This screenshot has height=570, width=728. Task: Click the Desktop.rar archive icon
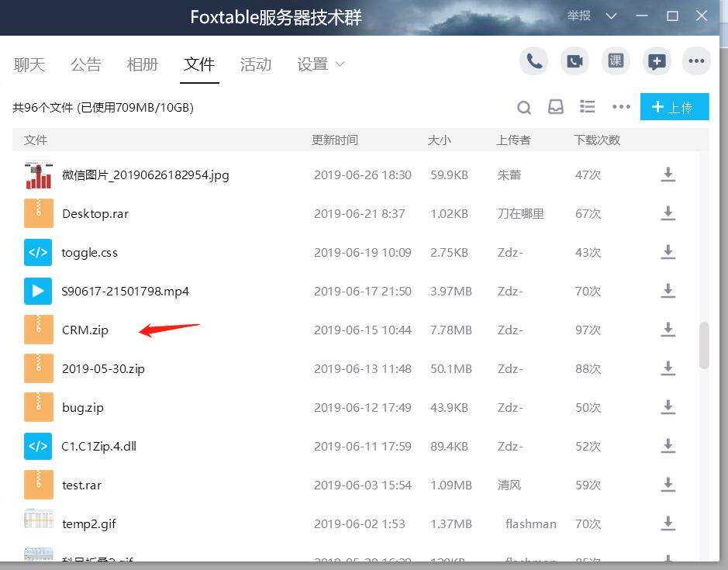click(39, 213)
